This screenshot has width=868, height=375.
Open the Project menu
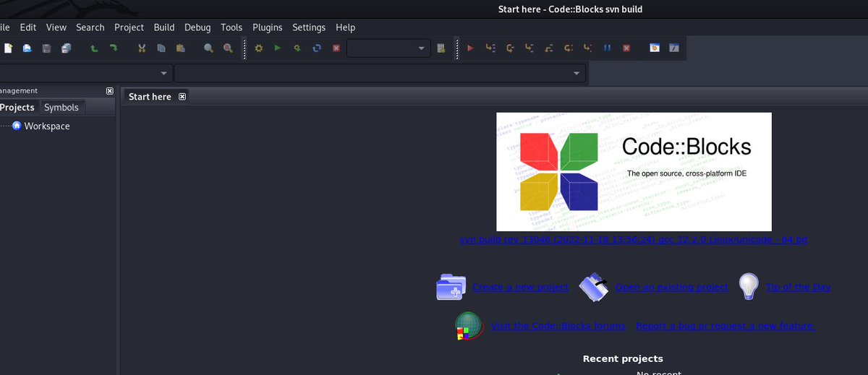point(129,27)
